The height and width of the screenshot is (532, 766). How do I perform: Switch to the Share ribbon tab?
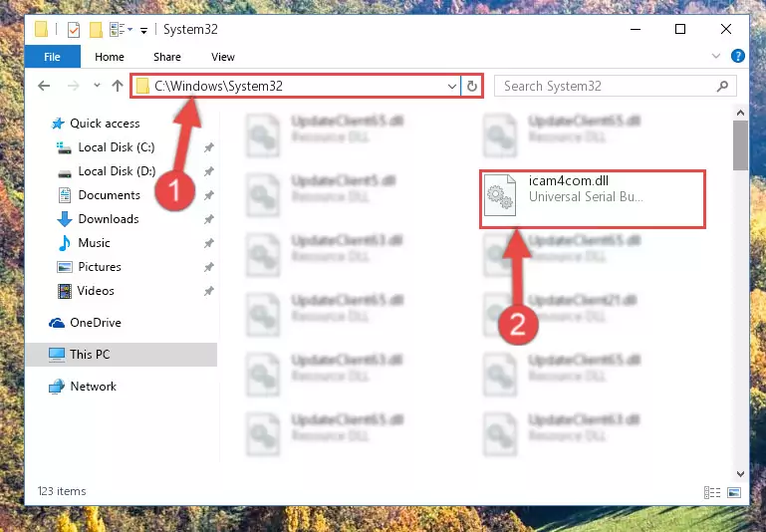click(x=167, y=57)
